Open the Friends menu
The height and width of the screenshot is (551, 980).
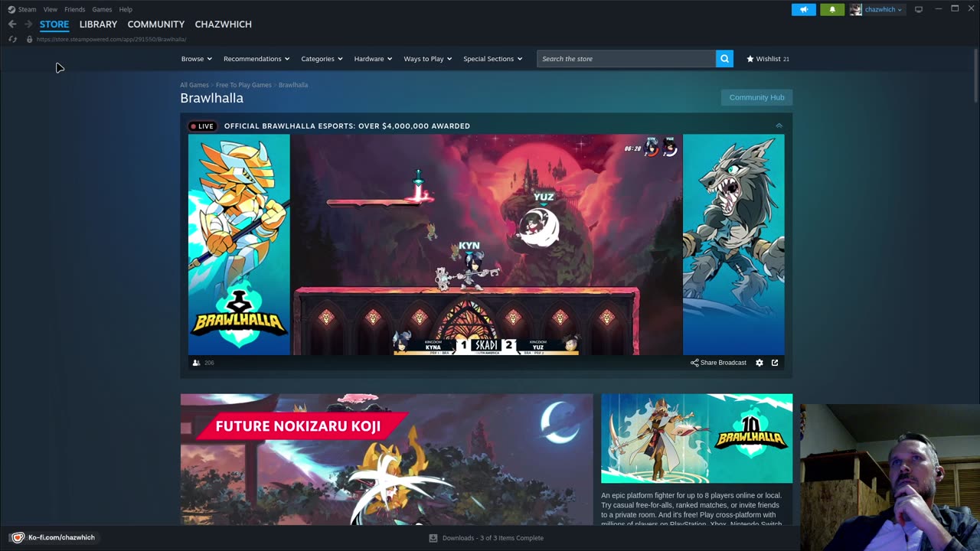74,9
